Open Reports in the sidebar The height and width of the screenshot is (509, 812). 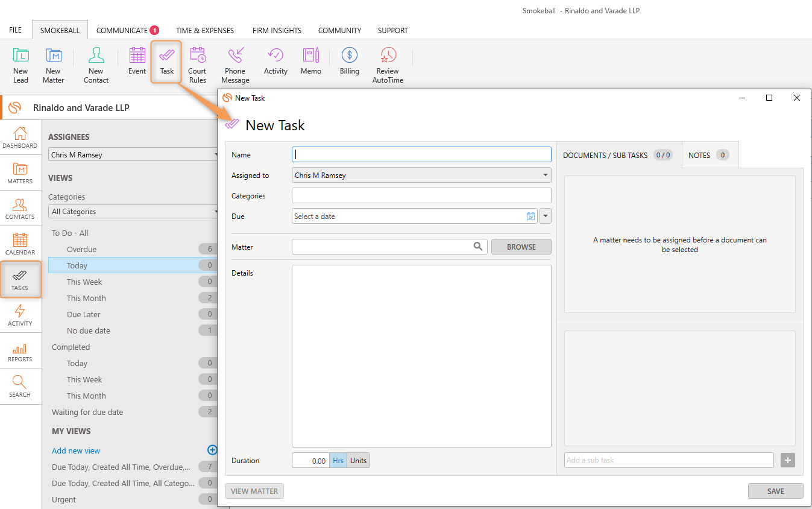click(20, 350)
